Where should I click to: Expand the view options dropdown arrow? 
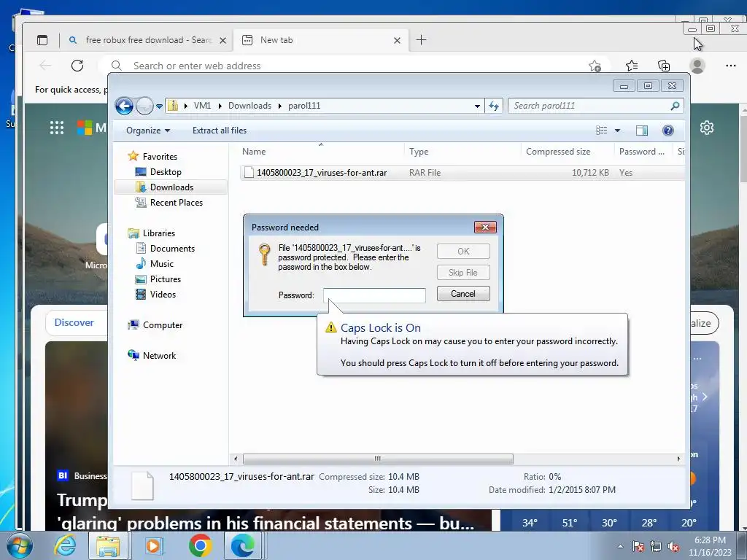coord(617,131)
